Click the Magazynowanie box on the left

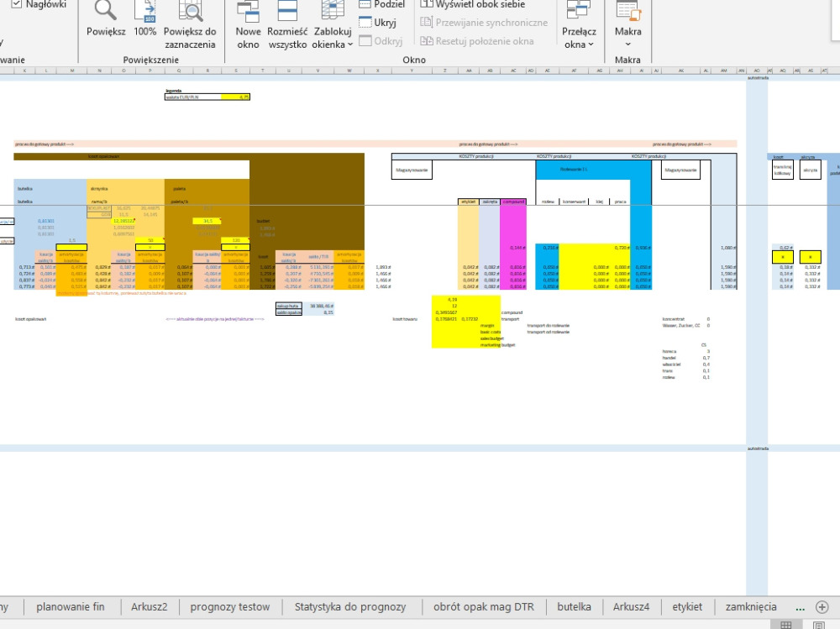412,170
